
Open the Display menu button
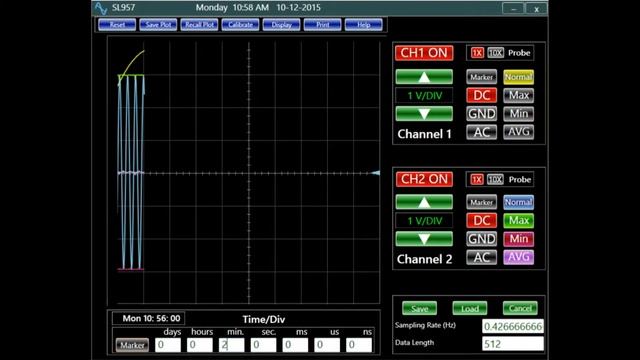point(282,25)
